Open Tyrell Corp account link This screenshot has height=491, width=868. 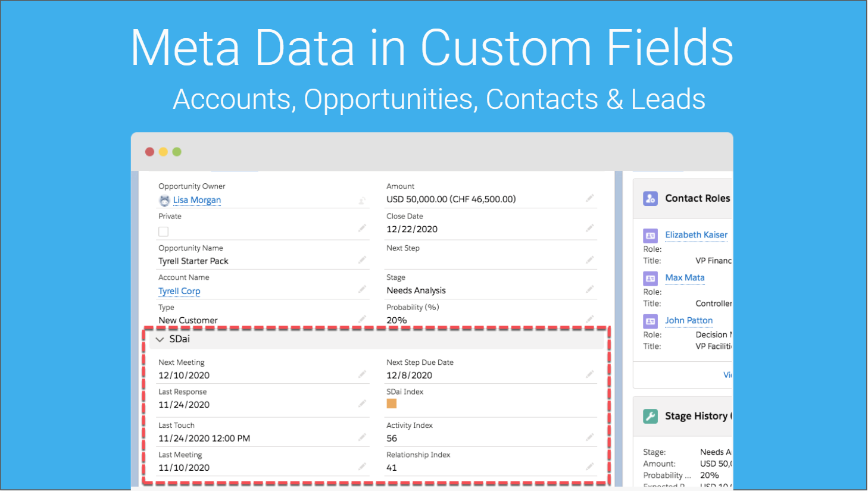(179, 291)
